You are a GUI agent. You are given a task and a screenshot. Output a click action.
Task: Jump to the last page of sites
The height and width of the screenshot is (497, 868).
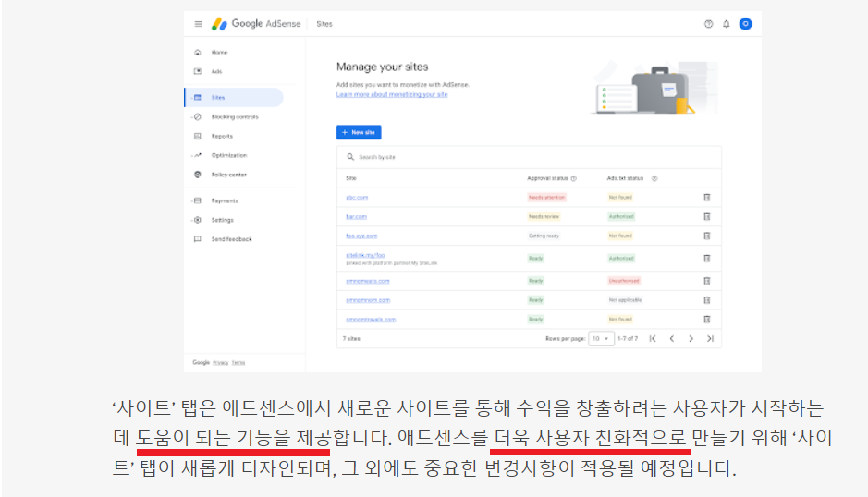[x=710, y=339]
